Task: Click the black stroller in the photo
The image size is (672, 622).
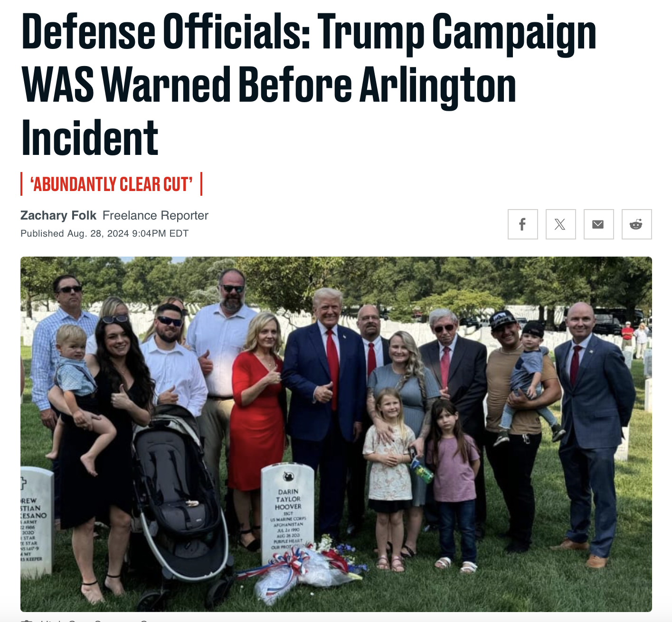Action: coord(180,504)
